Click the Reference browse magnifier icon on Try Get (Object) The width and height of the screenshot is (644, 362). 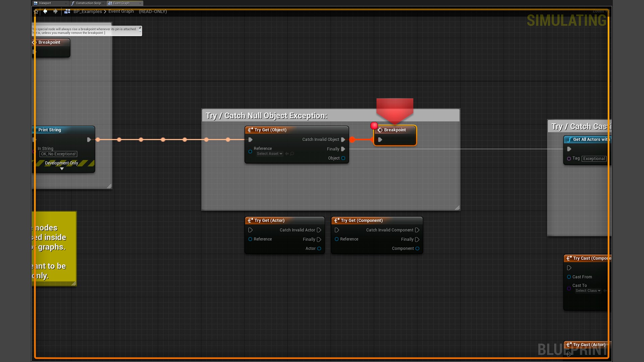(292, 154)
